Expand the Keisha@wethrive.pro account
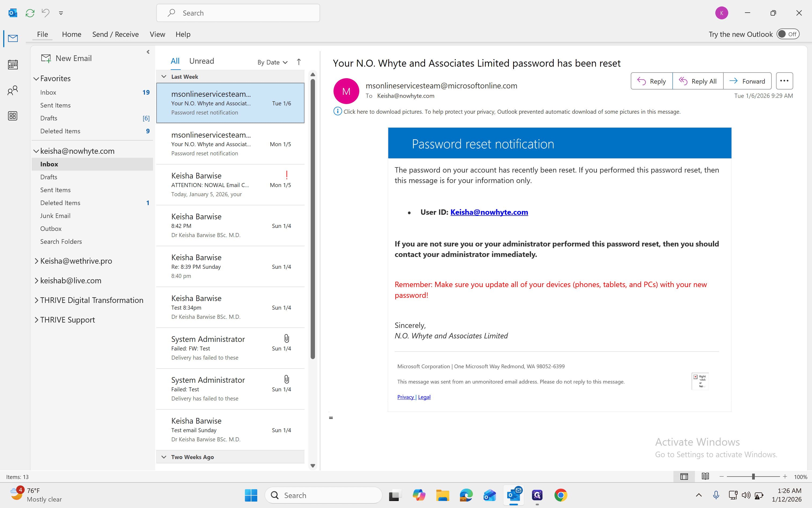 (36, 261)
